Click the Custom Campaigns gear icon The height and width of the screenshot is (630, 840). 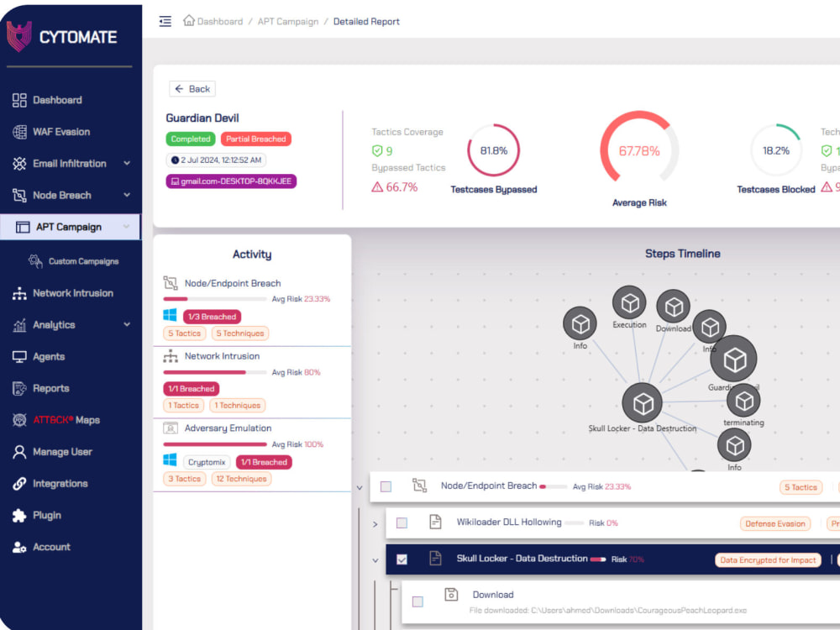pyautogui.click(x=36, y=261)
